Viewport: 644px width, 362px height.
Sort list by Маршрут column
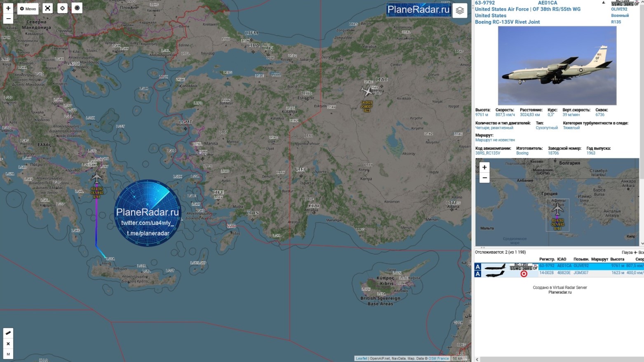tap(599, 259)
